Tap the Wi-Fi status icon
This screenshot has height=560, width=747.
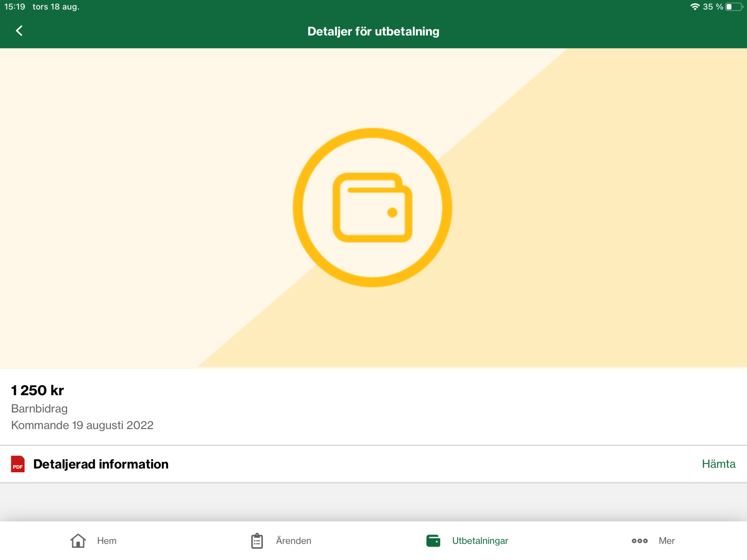695,7
